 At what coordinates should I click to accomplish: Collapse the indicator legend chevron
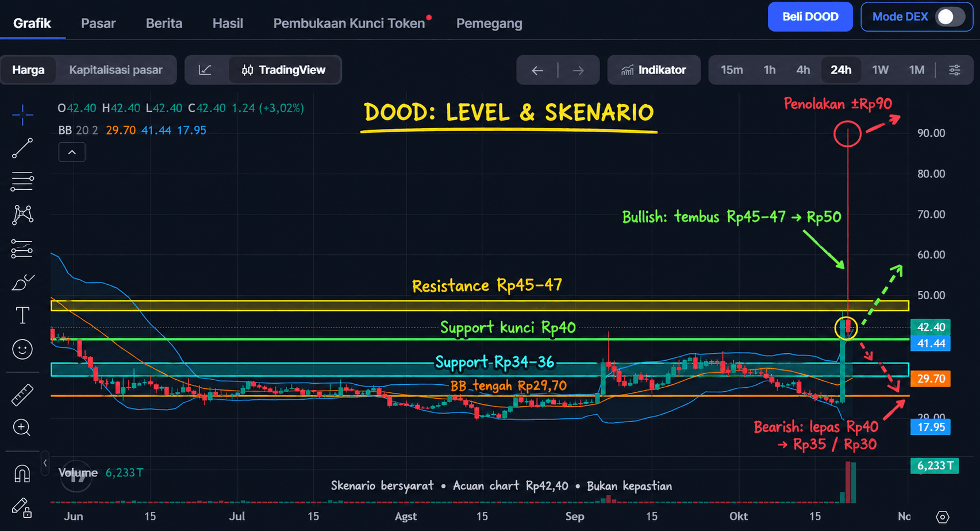(x=72, y=152)
